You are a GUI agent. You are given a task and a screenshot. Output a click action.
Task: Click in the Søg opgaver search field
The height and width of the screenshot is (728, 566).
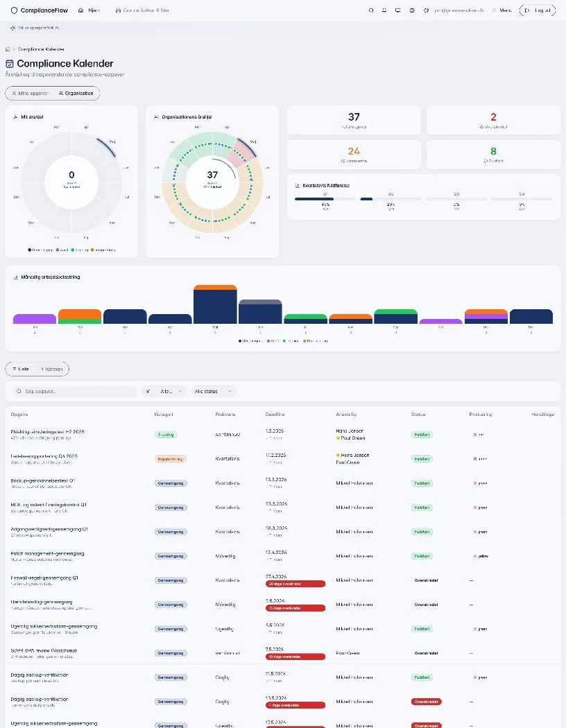coord(75,392)
